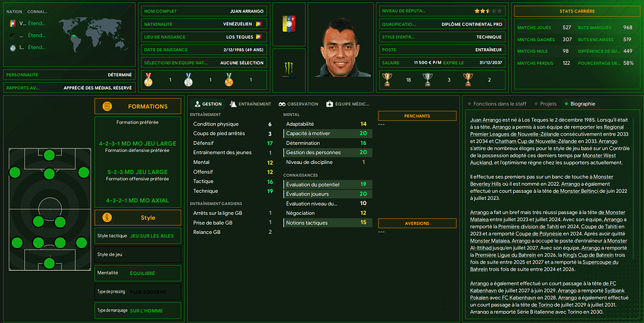Click the Style orange icon

(107, 218)
